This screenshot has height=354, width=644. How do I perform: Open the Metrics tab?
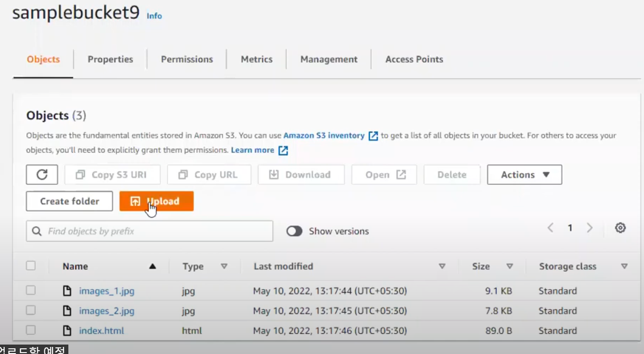256,59
